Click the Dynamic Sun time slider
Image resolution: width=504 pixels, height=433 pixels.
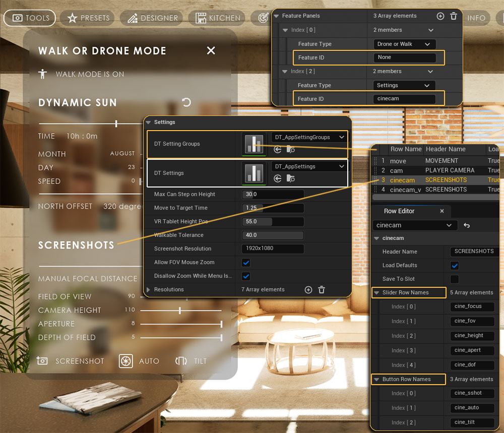(116, 123)
